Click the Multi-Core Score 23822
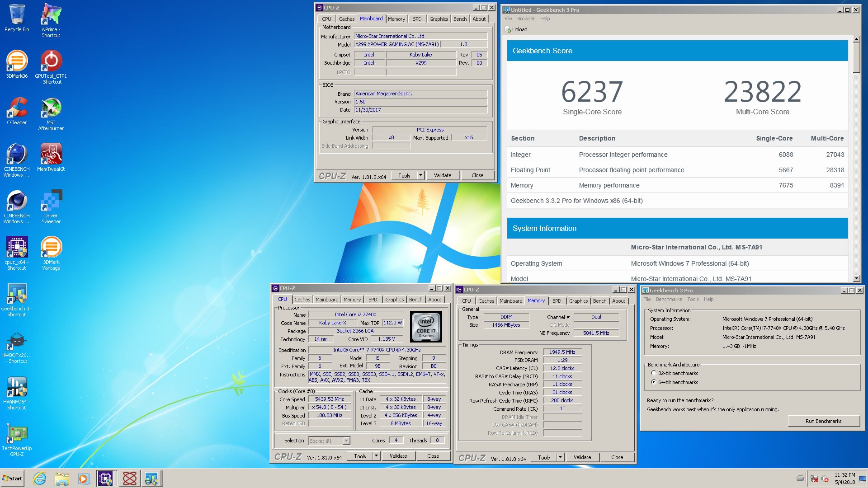This screenshot has height=488, width=868. (763, 92)
